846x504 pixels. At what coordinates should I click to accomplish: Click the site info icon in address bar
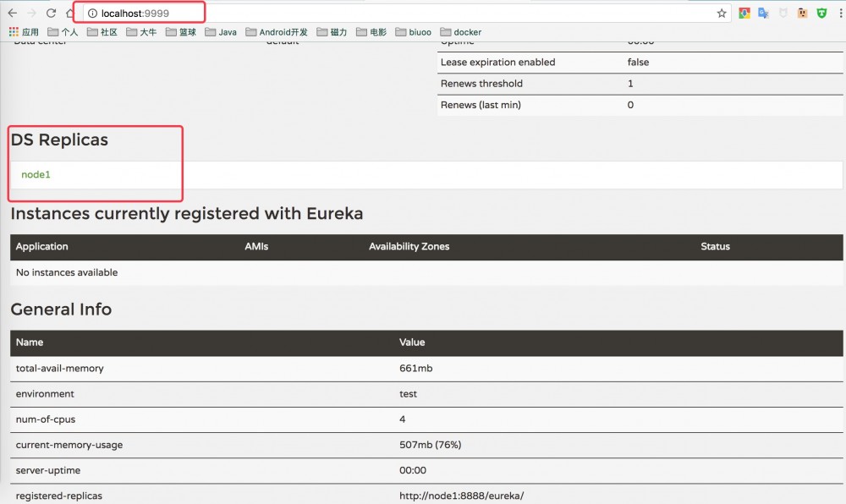coord(93,14)
